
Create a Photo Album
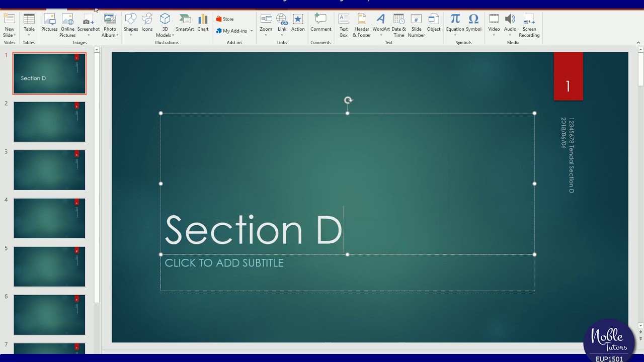pyautogui.click(x=110, y=26)
